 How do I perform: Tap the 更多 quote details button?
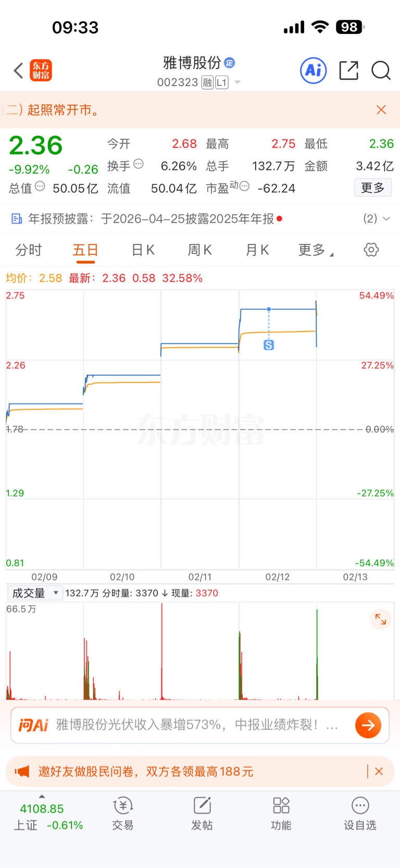click(373, 188)
